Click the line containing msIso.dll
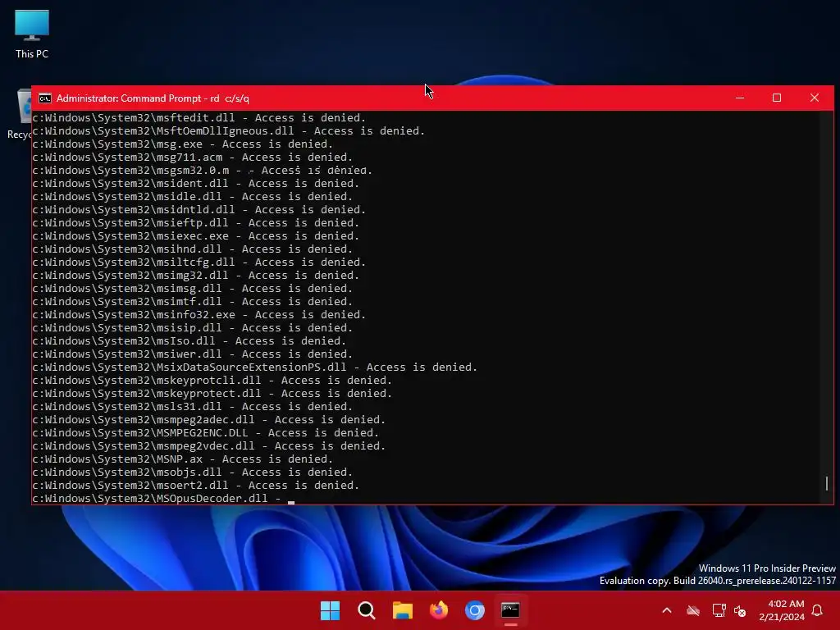This screenshot has width=840, height=630. [x=189, y=340]
